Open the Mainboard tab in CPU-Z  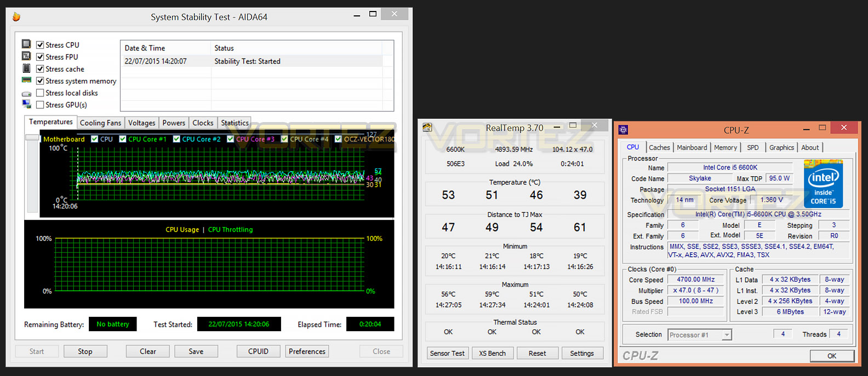coord(692,148)
